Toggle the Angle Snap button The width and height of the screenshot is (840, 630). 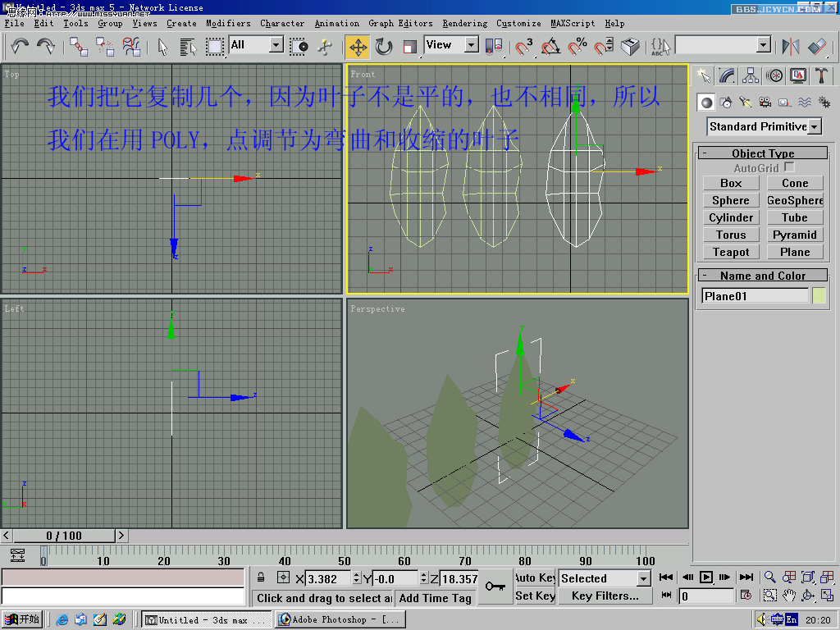point(550,47)
